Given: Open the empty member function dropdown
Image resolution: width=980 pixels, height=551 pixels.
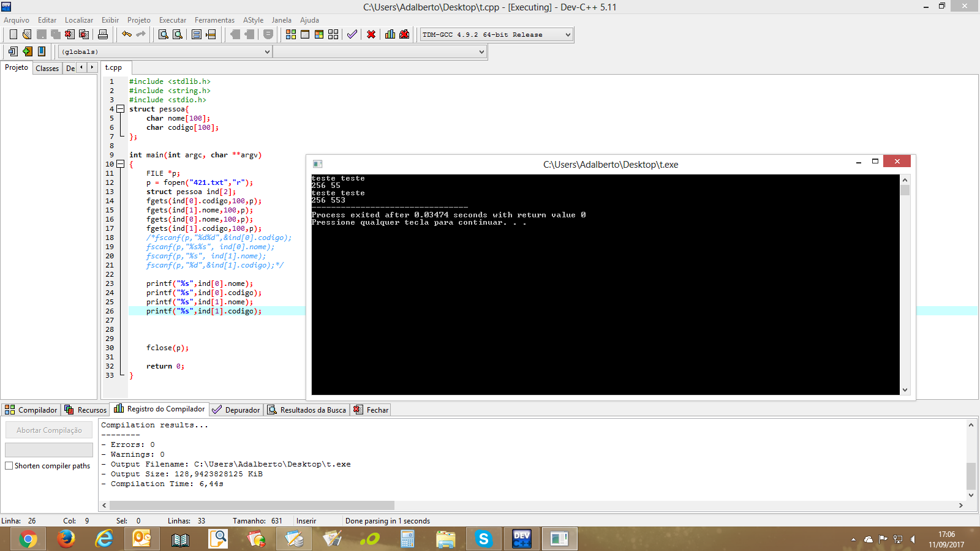Looking at the screenshot, I should coord(481,52).
